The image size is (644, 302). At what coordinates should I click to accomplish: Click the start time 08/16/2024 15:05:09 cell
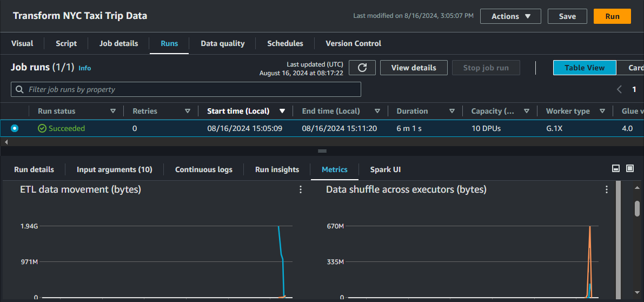pos(244,129)
